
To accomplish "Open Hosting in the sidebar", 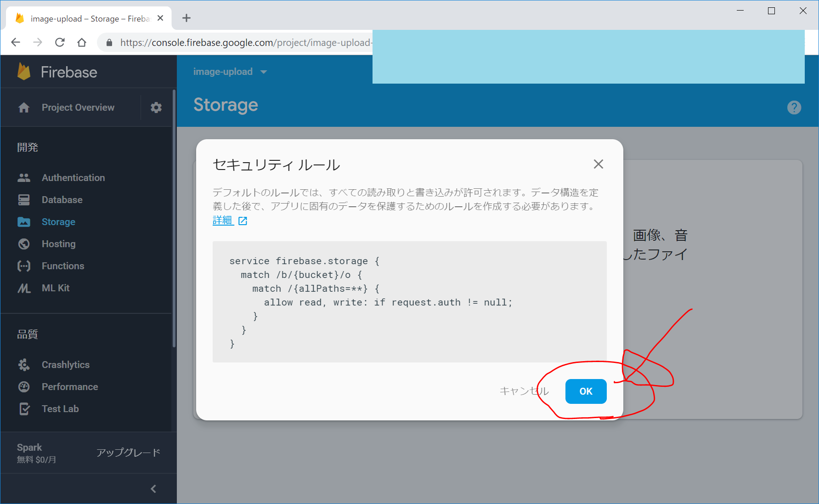I will click(x=58, y=244).
